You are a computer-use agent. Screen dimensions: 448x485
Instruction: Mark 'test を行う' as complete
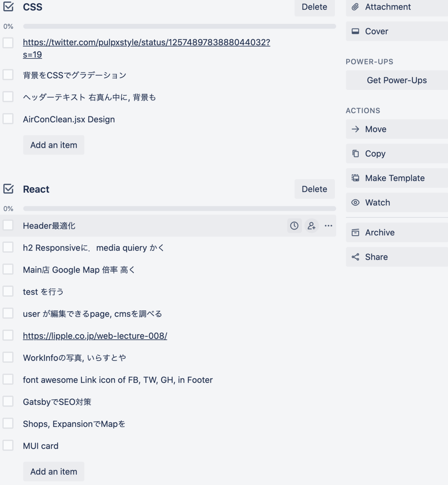point(8,291)
